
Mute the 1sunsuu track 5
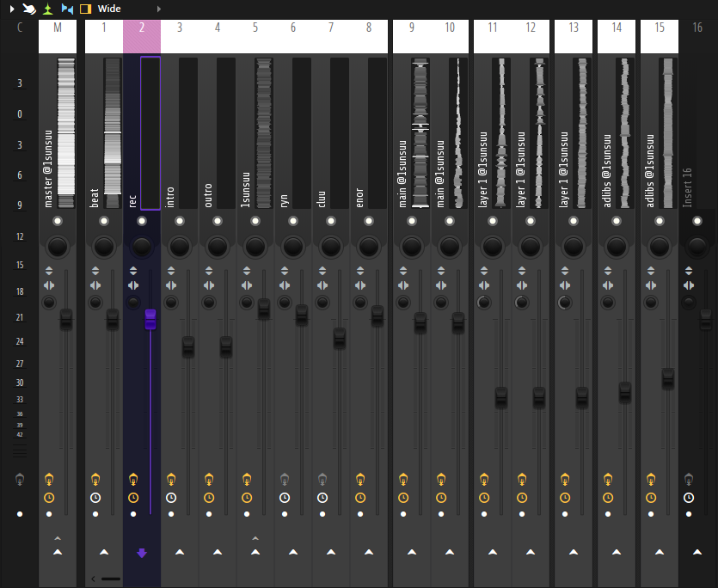point(255,221)
